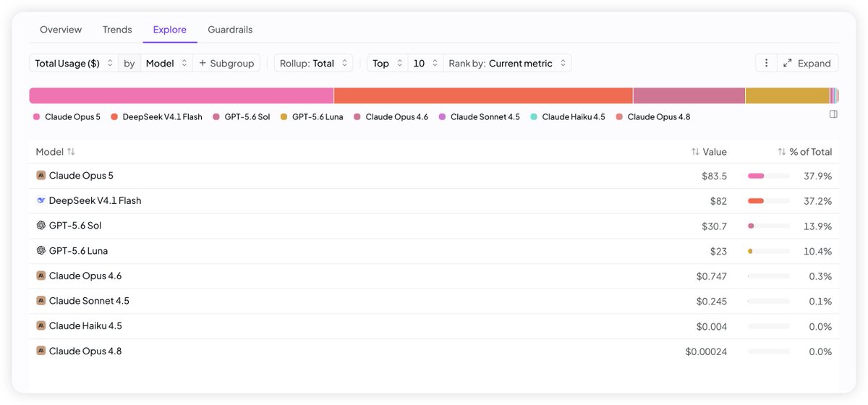Click the Anthropic icon beside Claude Sonnet 4.5
The image size is (868, 405).
41,301
